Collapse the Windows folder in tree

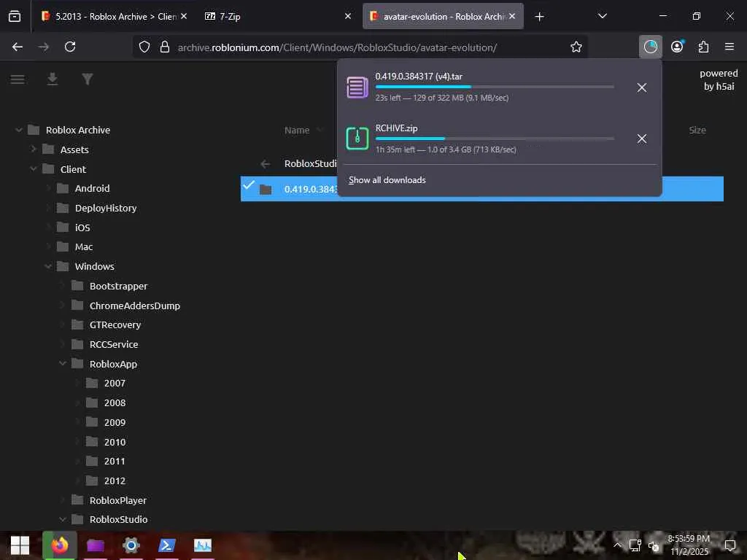coord(48,266)
